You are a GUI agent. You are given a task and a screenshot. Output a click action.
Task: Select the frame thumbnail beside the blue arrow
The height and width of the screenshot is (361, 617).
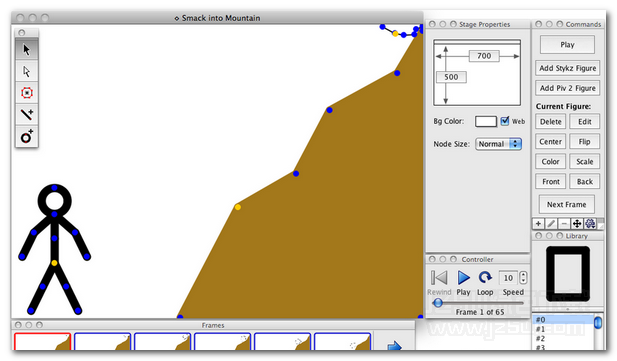coord(342,342)
